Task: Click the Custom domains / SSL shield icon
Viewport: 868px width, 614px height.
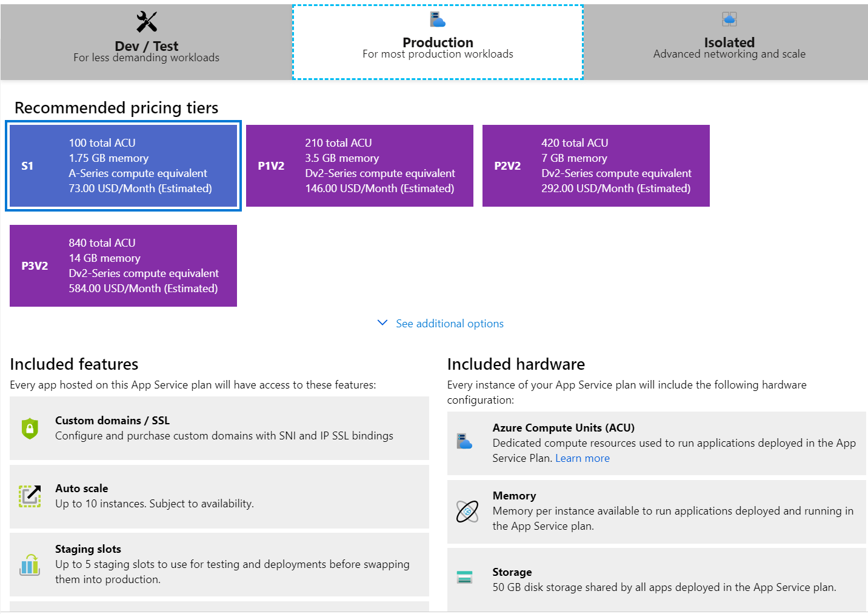Action: (30, 429)
